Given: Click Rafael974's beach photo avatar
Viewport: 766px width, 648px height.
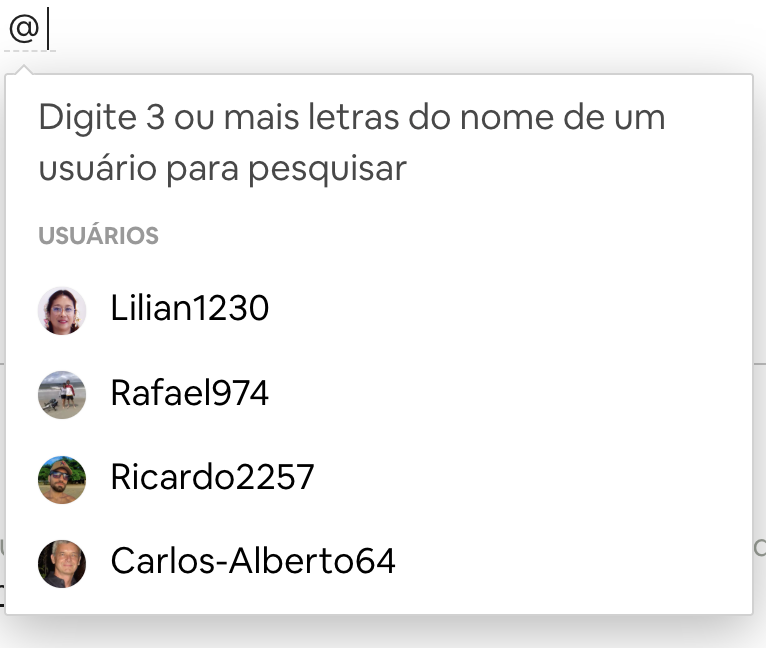Looking at the screenshot, I should point(62,394).
